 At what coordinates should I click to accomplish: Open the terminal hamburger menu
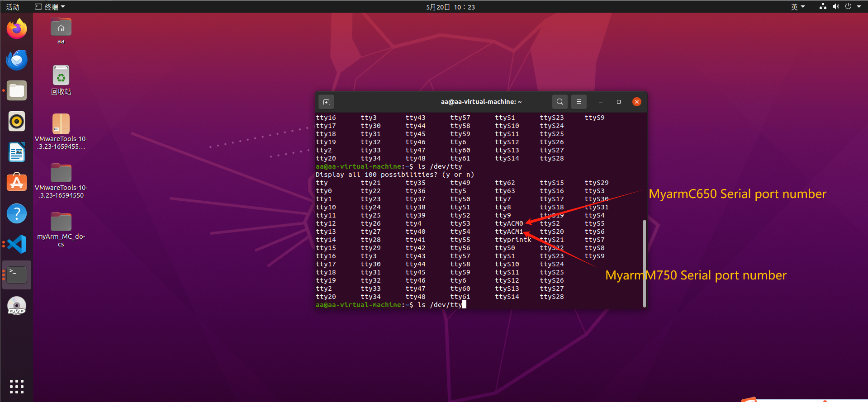tap(579, 102)
